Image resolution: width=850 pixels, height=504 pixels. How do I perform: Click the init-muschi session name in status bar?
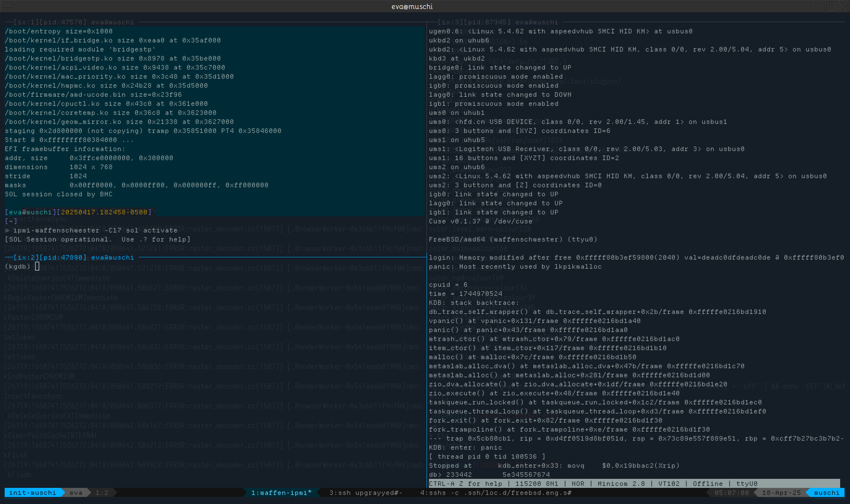(32, 493)
